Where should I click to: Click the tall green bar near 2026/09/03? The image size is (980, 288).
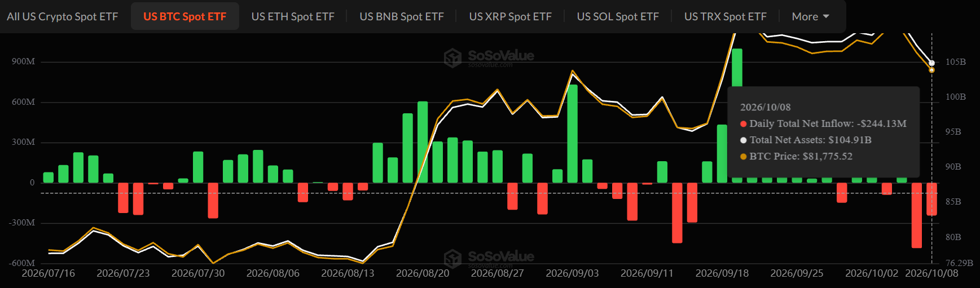click(x=572, y=134)
